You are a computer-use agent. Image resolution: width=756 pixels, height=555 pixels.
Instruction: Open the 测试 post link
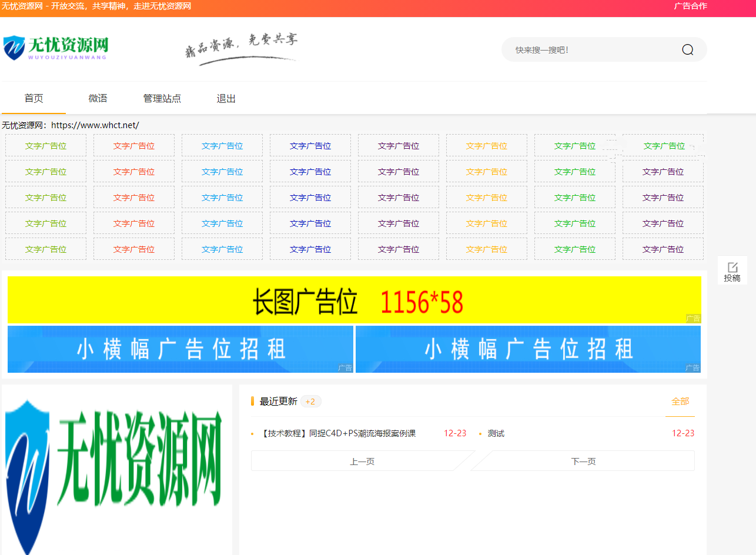click(x=496, y=433)
